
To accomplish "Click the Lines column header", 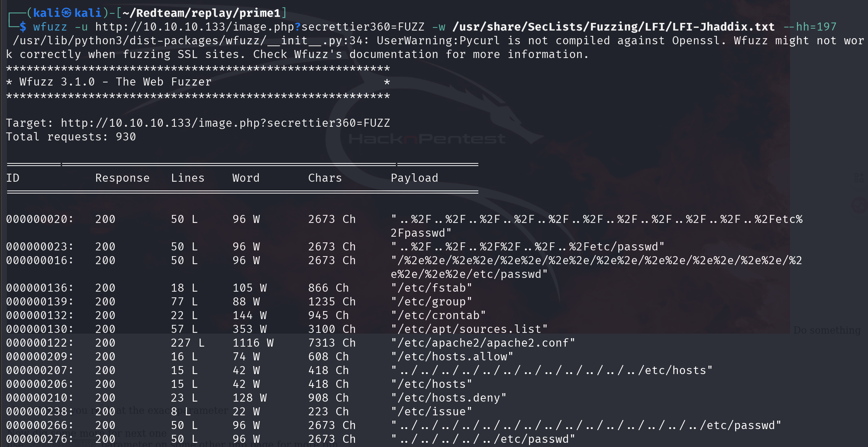I will coord(187,178).
